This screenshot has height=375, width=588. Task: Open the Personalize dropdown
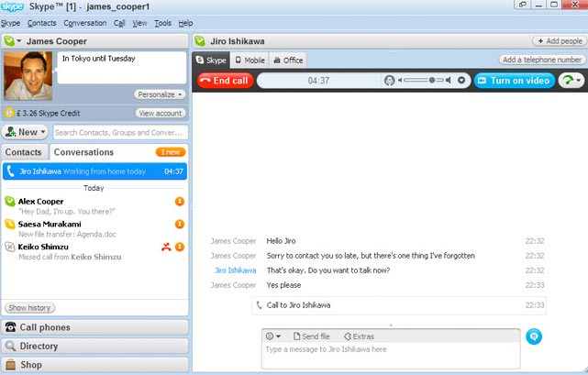point(160,94)
